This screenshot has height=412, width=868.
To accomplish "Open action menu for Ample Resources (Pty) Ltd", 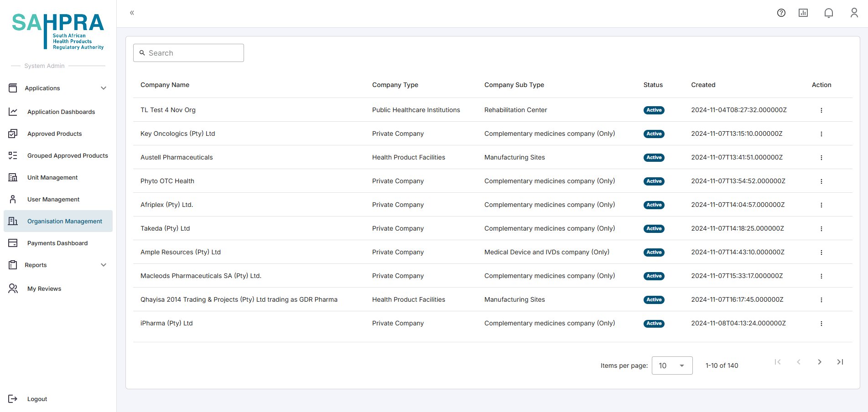I will (821, 252).
